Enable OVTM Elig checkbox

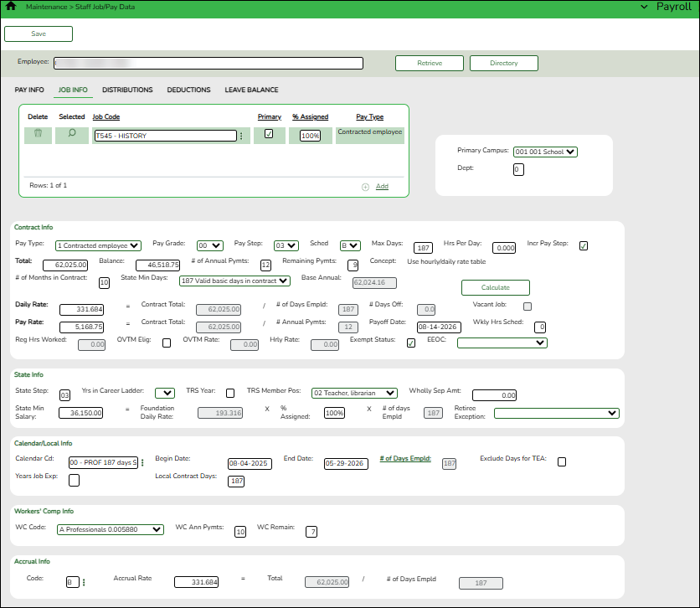click(x=167, y=343)
